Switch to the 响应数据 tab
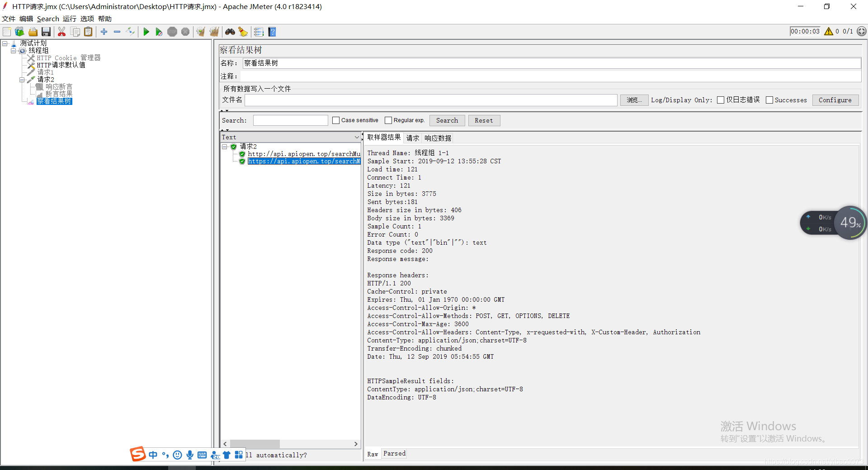 (x=438, y=138)
